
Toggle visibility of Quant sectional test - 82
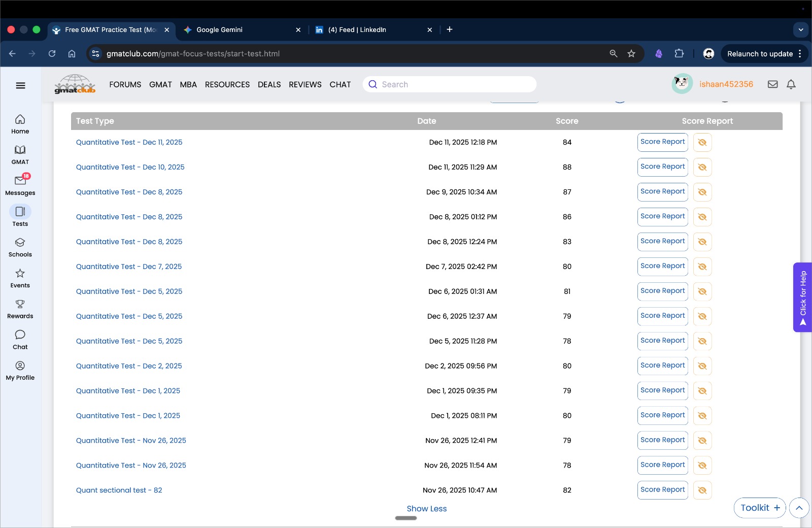click(x=702, y=490)
